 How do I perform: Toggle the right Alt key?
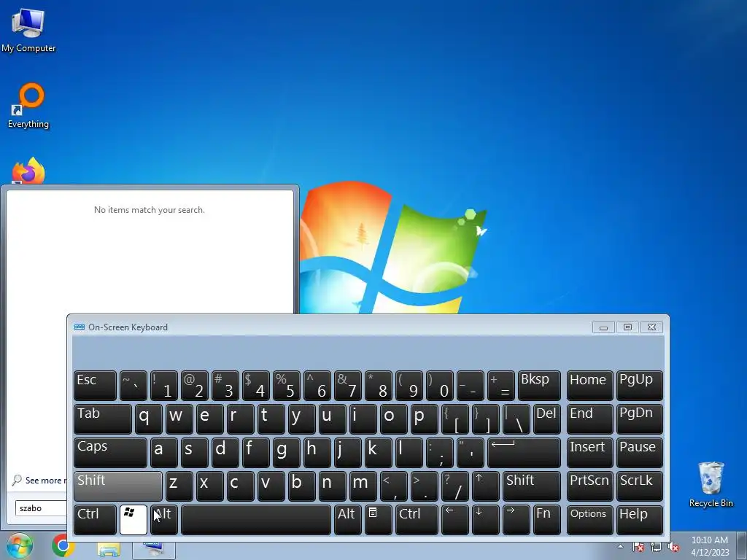click(347, 519)
